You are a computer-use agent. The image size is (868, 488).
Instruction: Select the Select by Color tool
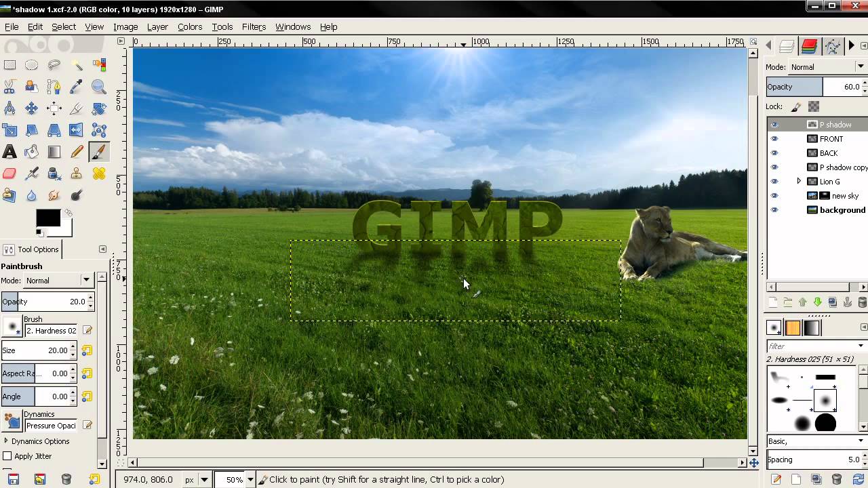tap(99, 65)
